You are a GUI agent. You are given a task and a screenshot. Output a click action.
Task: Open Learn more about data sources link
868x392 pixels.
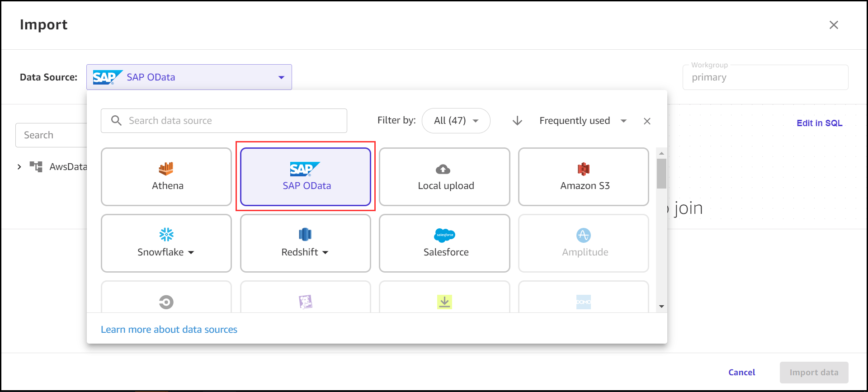pos(169,330)
